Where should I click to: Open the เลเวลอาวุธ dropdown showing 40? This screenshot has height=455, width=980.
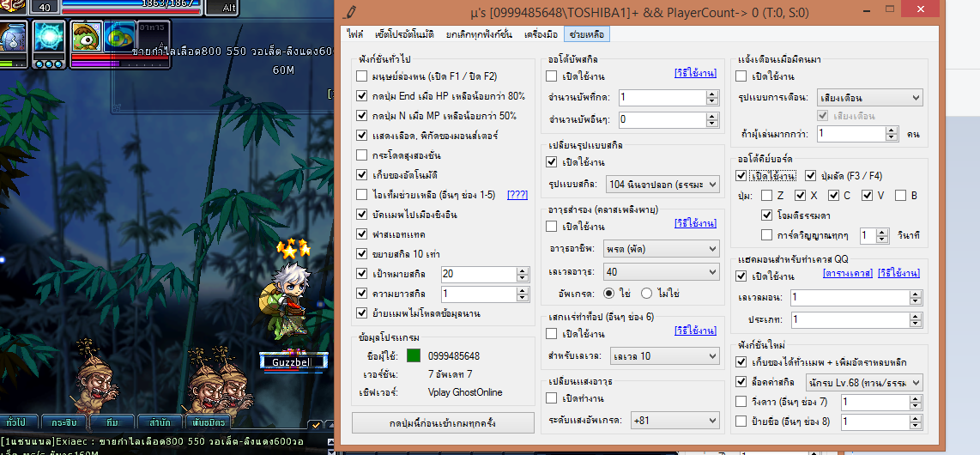(662, 272)
